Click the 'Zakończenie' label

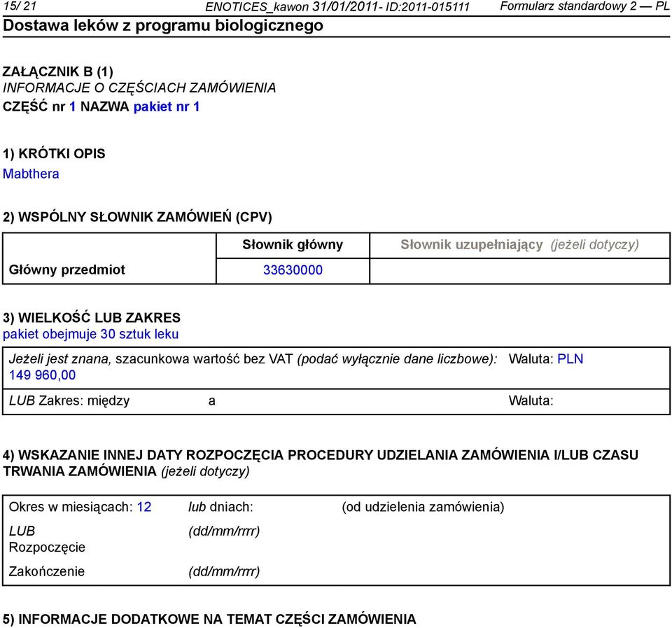(47, 571)
